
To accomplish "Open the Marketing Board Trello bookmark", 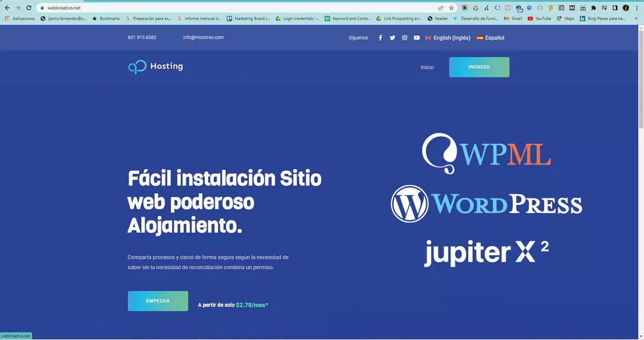I will (x=249, y=18).
